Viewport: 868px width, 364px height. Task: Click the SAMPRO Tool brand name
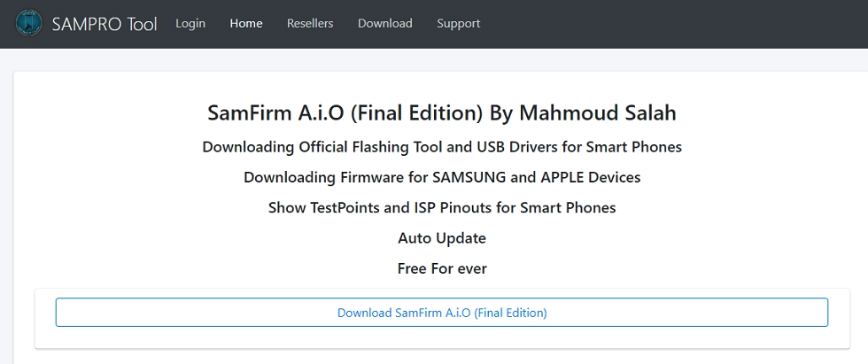tap(105, 24)
